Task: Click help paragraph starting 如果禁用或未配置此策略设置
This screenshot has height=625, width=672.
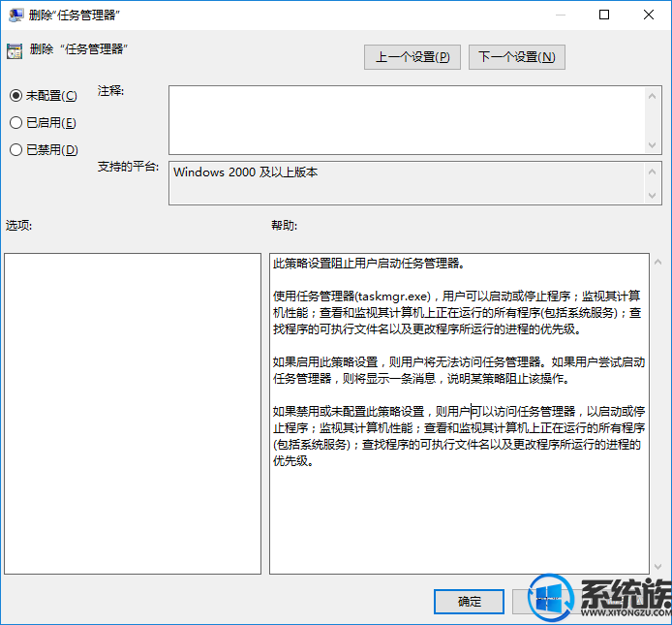Action: click(x=459, y=436)
